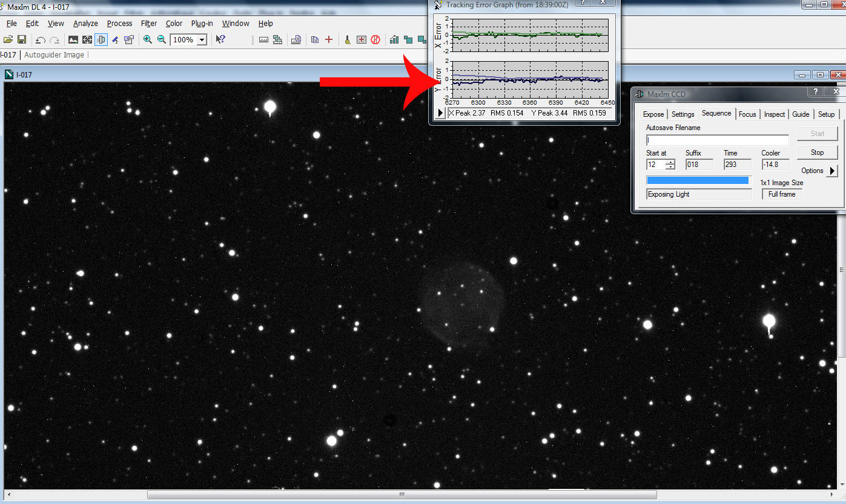Viewport: 846px width, 504px height.
Task: Click the settings checklist toolbar icon
Action: [x=129, y=40]
